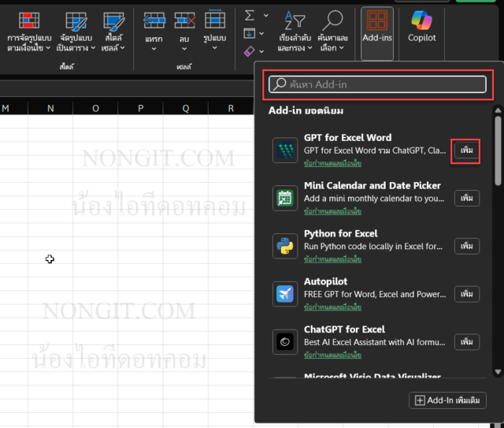Click the Fill down icon
Image resolution: width=504 pixels, height=428 pixels.
[x=250, y=33]
